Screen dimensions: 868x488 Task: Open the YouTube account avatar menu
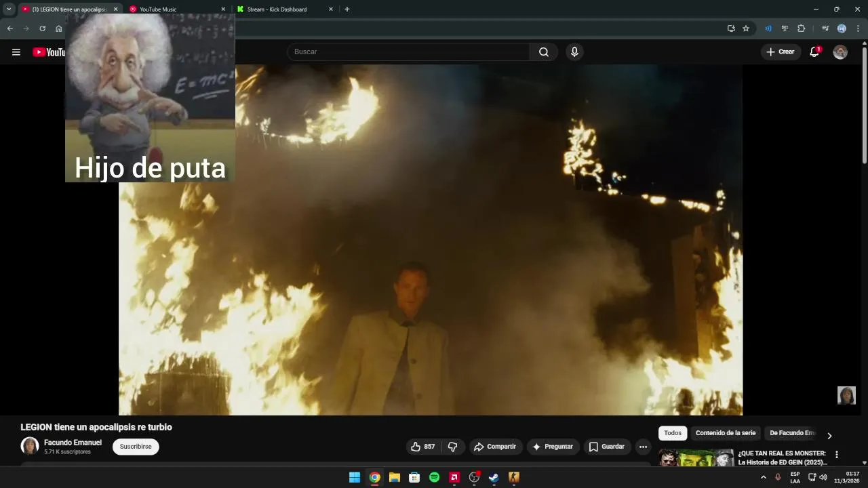(x=840, y=52)
